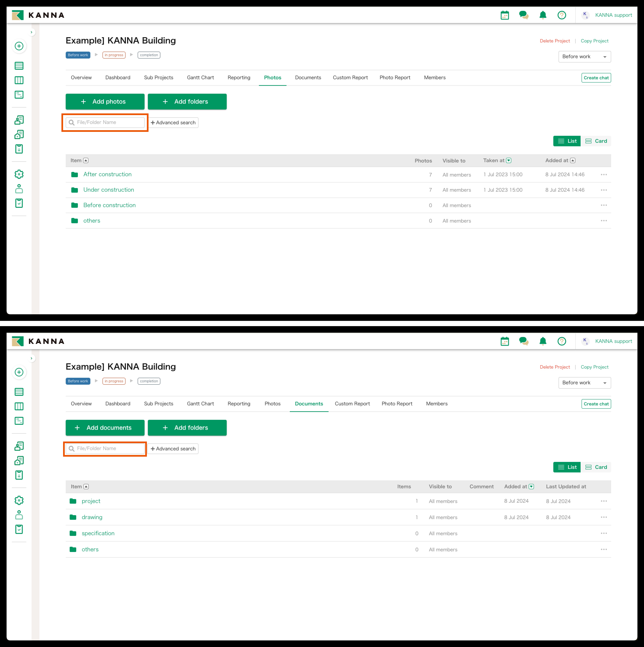The height and width of the screenshot is (647, 644).
Task: Click help question icon on the Documents page header
Action: 561,341
